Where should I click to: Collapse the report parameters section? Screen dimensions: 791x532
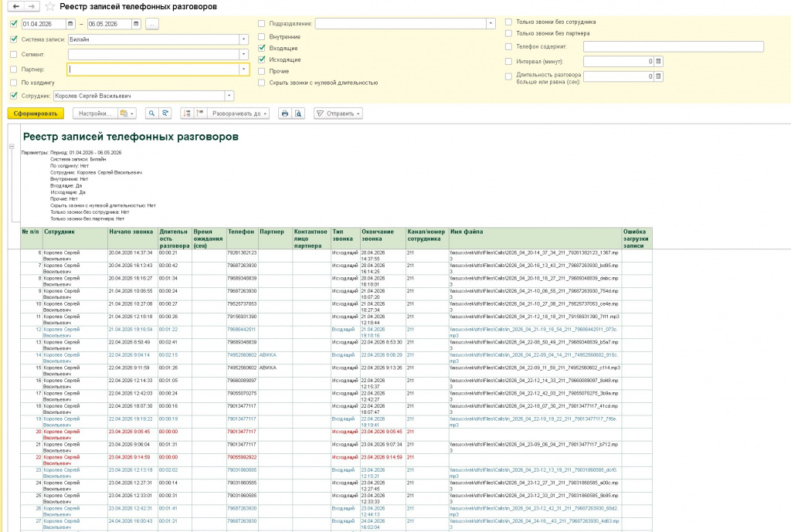[x=12, y=147]
